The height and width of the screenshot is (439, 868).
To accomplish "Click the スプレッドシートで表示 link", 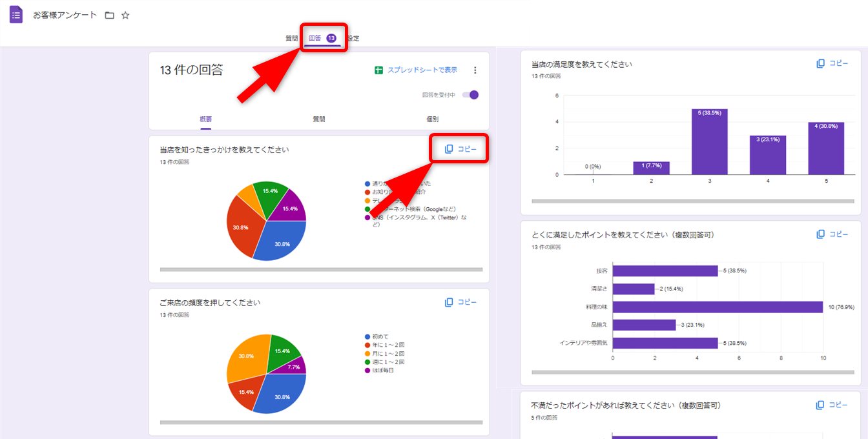I will (422, 70).
